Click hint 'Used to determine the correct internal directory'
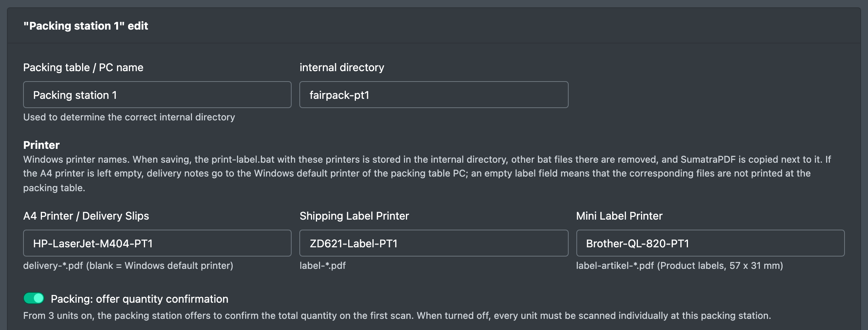Screen dimensions: 868x330 tap(129, 117)
